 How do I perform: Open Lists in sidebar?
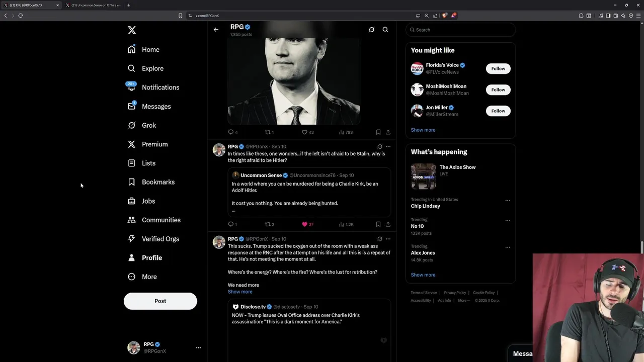pyautogui.click(x=141, y=163)
